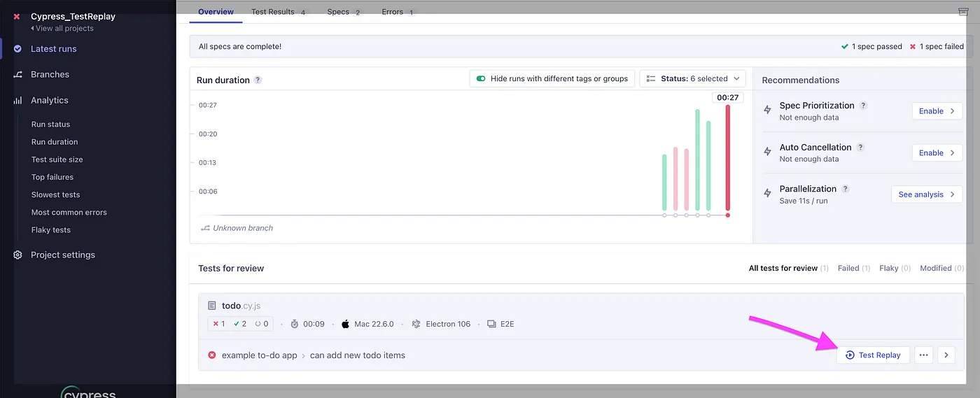Open Run duration analytics
Screen dimensions: 980x398
tap(55, 142)
